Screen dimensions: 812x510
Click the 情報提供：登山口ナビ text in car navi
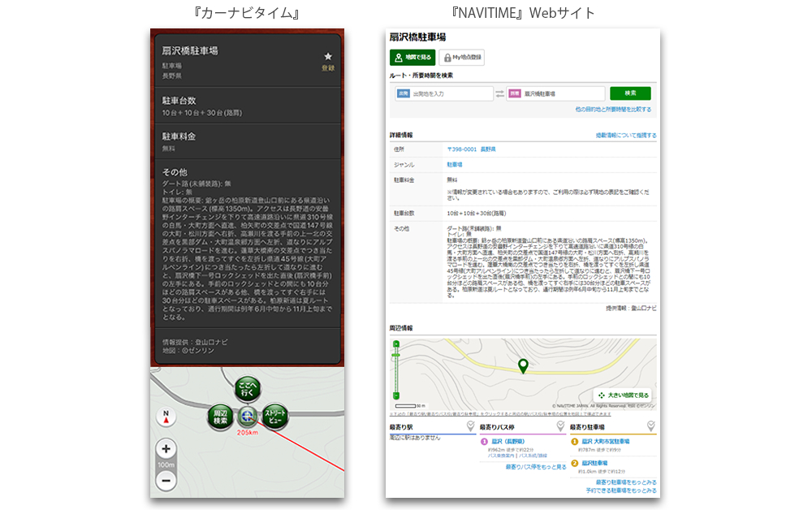(195, 342)
